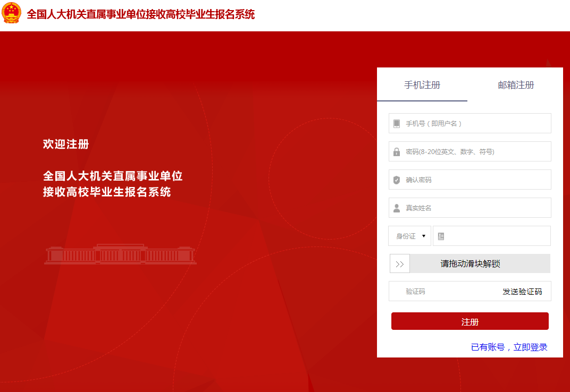This screenshot has width=570, height=392.
Task: Focus the 手机号 username input field
Action: pos(476,124)
